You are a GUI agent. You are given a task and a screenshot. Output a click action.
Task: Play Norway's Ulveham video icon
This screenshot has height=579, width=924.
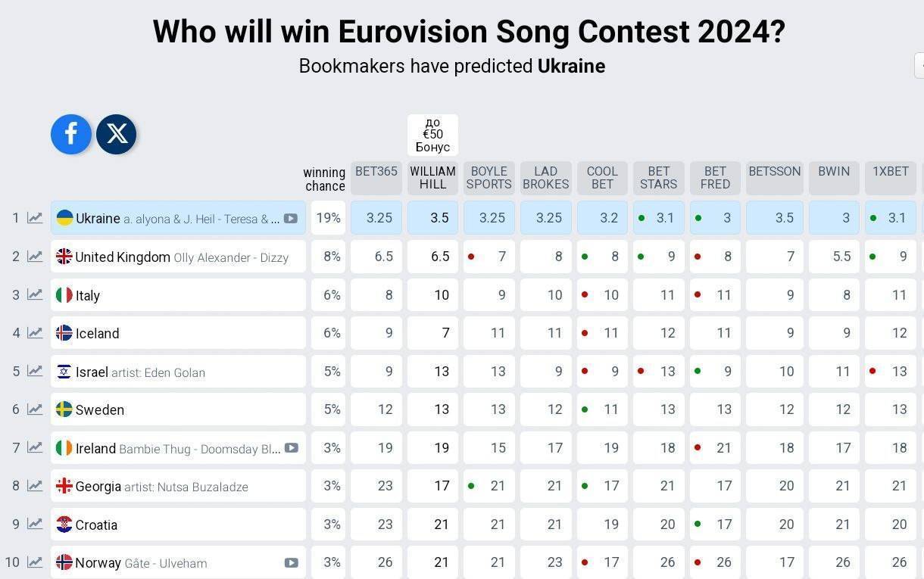pyautogui.click(x=291, y=563)
